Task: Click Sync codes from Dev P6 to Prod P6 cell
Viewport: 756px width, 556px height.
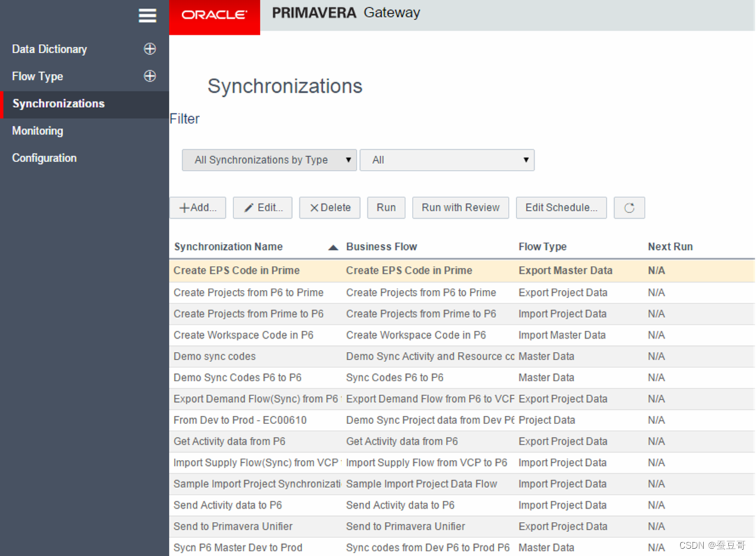Action: [427, 547]
